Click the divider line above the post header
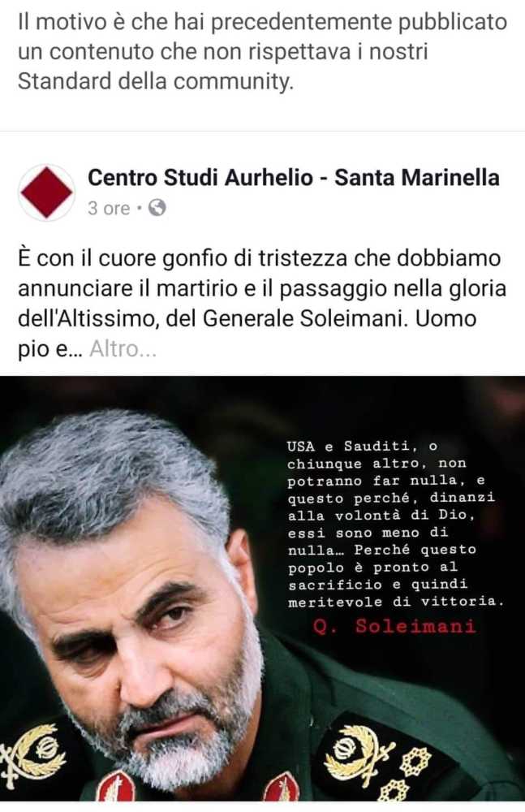 point(263,131)
